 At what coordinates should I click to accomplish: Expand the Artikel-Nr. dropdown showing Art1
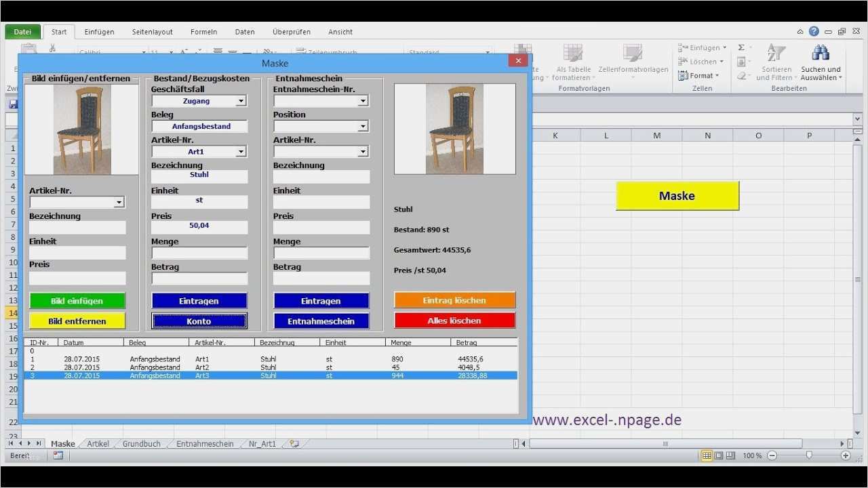(241, 151)
